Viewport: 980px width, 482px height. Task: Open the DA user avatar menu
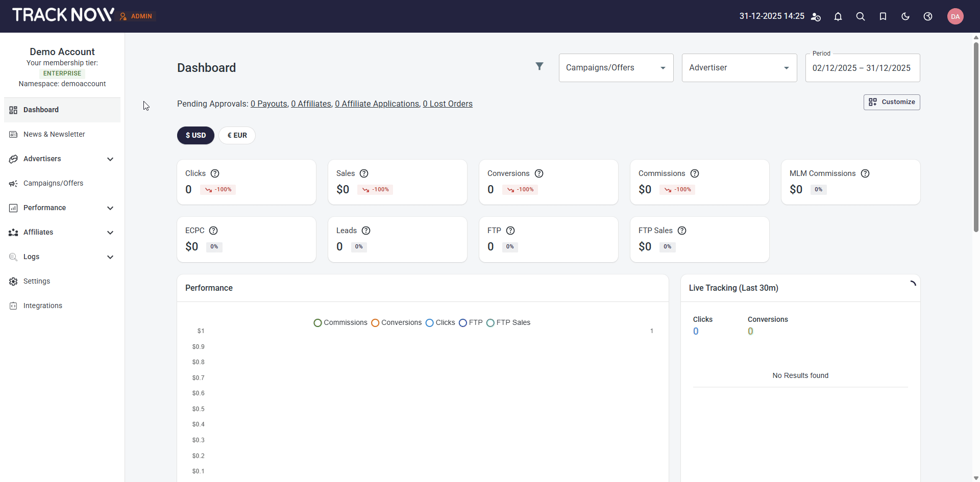coord(955,16)
